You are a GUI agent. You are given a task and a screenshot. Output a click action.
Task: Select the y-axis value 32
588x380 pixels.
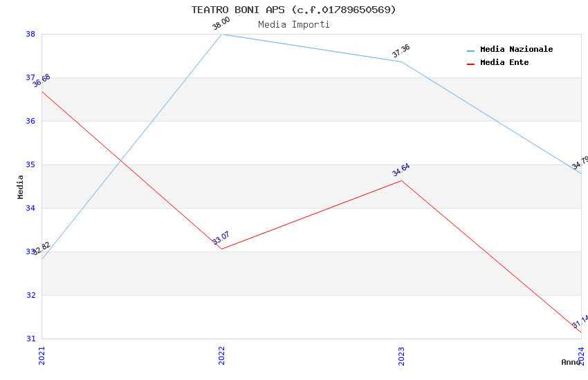click(x=30, y=296)
